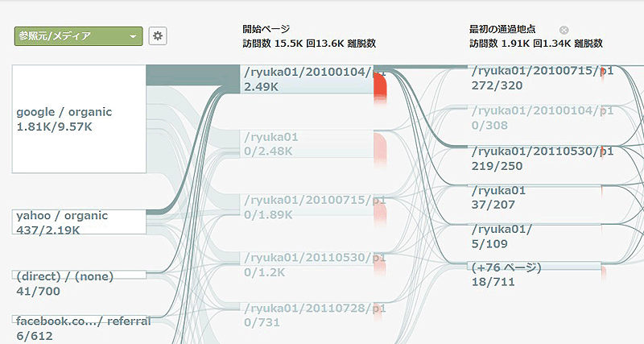
Task: Select the yahoo / organic source node
Action: click(x=79, y=222)
